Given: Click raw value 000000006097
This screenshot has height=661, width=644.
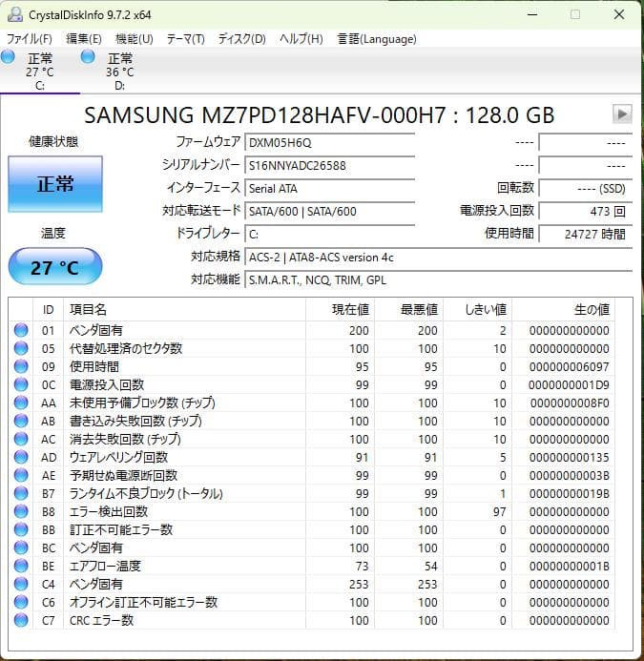Looking at the screenshot, I should click(x=570, y=367).
